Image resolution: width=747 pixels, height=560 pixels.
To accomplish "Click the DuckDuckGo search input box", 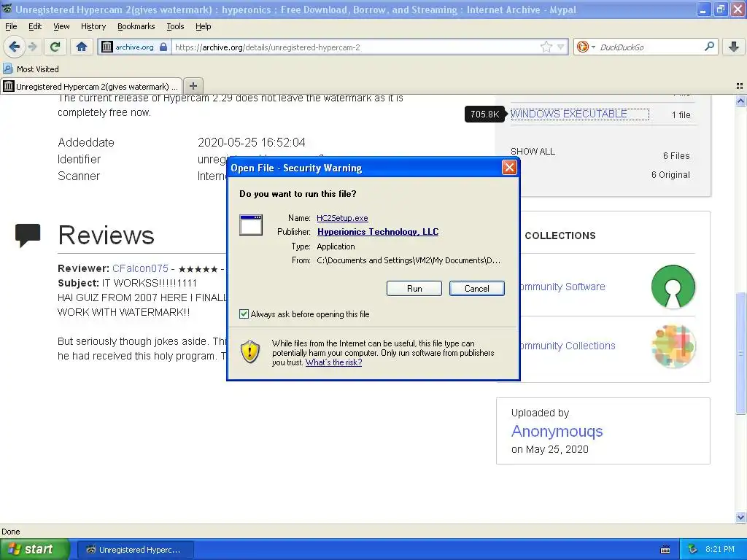I will 650,47.
